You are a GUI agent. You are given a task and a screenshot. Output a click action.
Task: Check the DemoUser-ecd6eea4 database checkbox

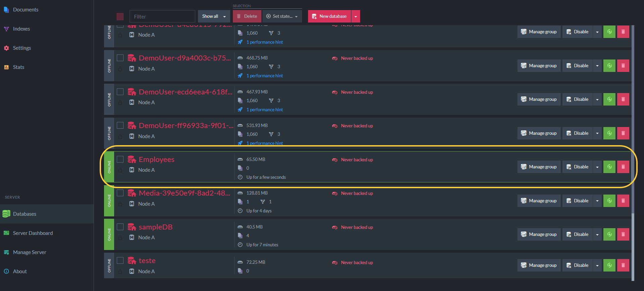click(120, 92)
